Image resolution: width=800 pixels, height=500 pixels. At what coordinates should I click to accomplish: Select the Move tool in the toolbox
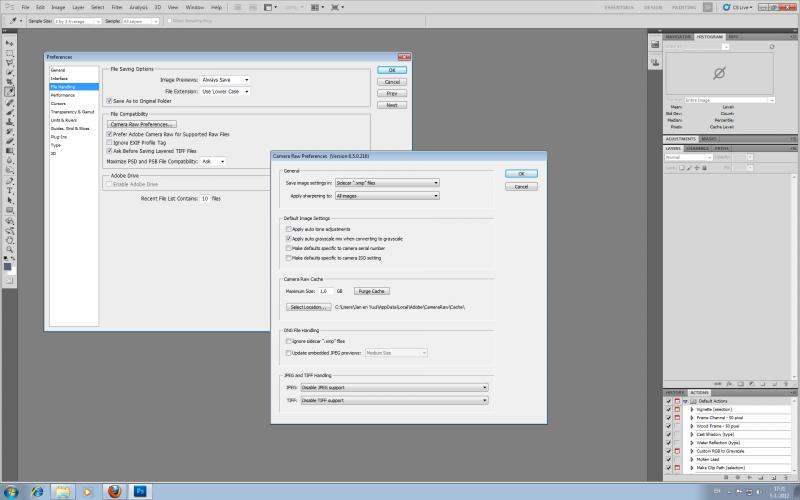tap(9, 43)
